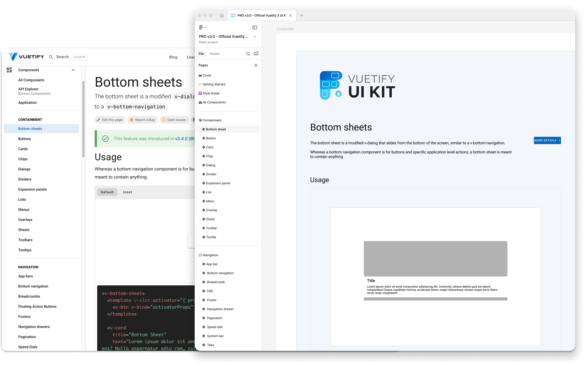Select the Getting Started page in the pages list
This screenshot has height=366, width=588.
click(214, 84)
